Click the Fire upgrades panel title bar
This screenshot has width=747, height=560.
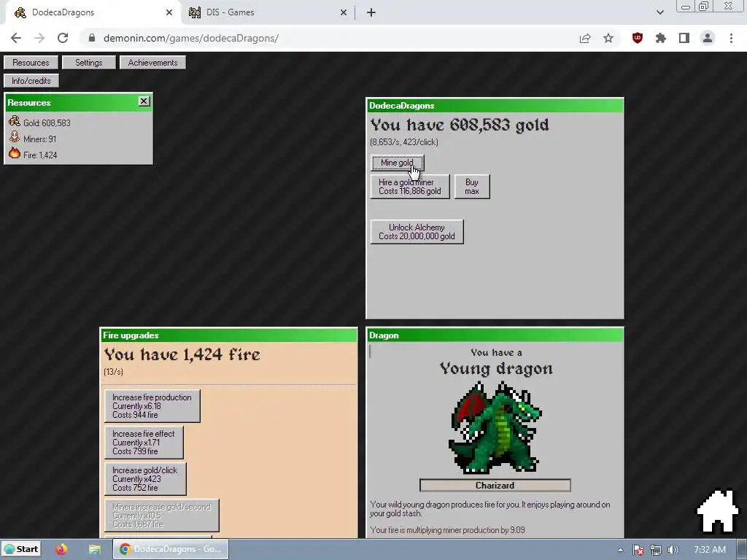(228, 335)
